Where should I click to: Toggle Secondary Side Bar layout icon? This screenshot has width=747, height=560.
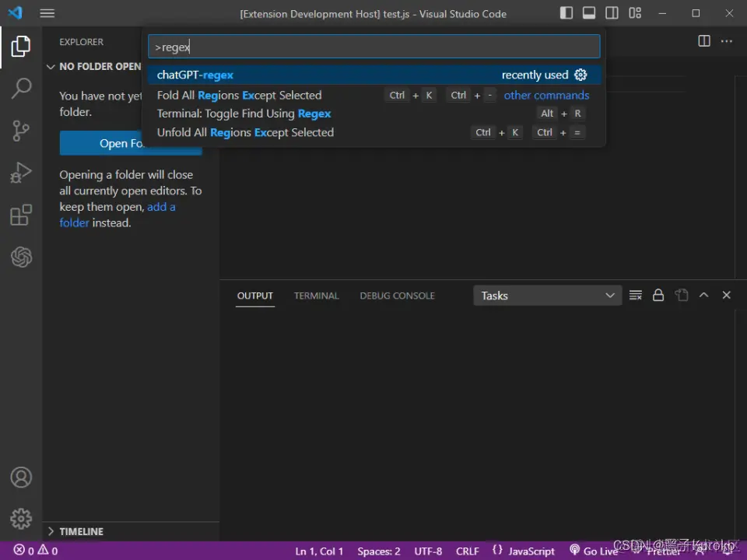(x=612, y=13)
